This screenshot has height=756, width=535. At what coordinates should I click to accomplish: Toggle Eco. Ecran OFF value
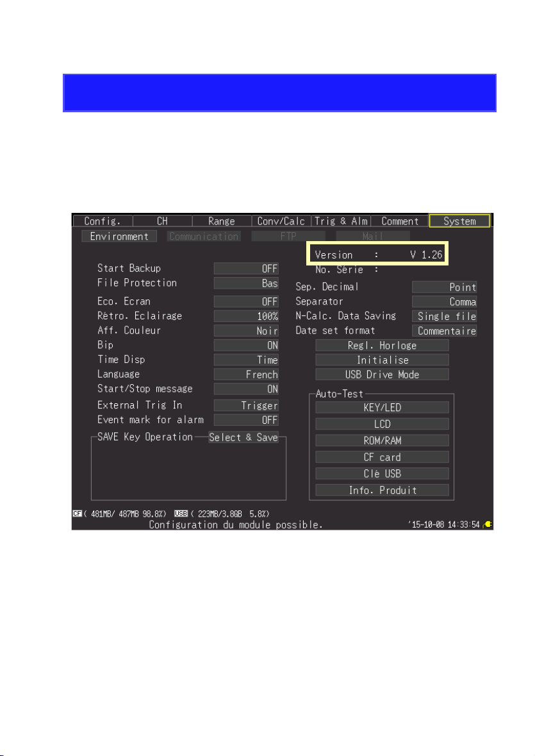coord(246,301)
